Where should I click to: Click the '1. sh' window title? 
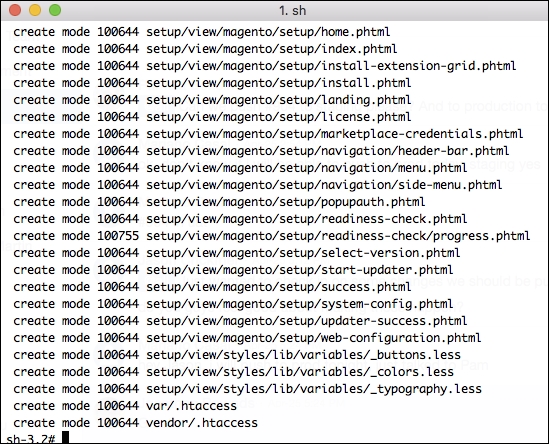pyautogui.click(x=293, y=11)
